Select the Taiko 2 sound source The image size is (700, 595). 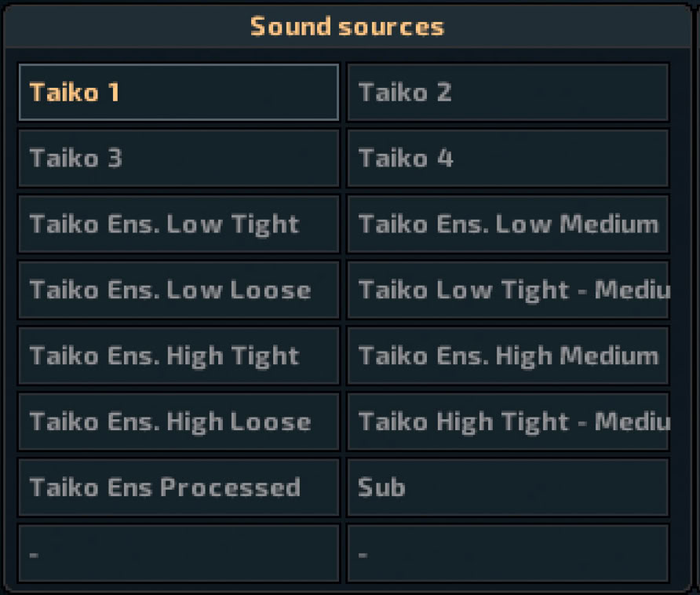[x=508, y=93]
